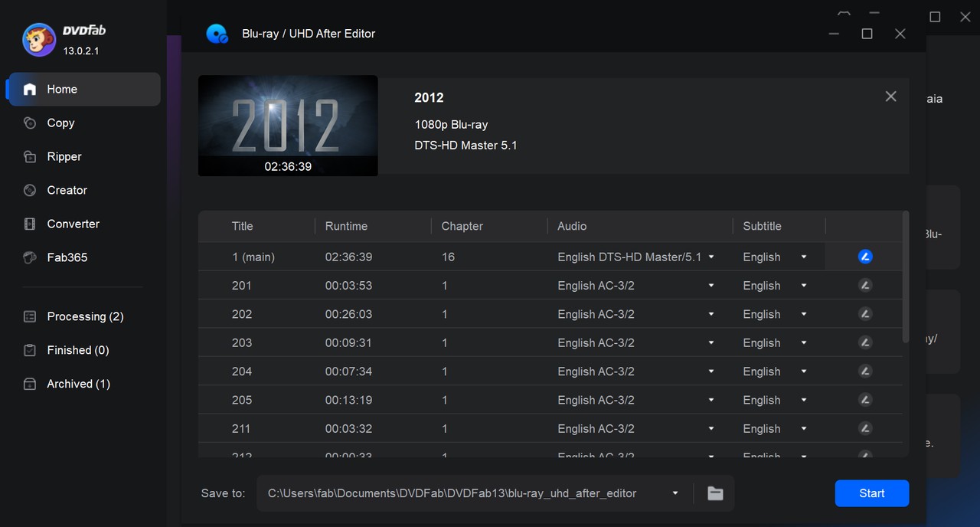The image size is (980, 527).
Task: Toggle the editor pencil for title 1 (main)
Action: 865,257
